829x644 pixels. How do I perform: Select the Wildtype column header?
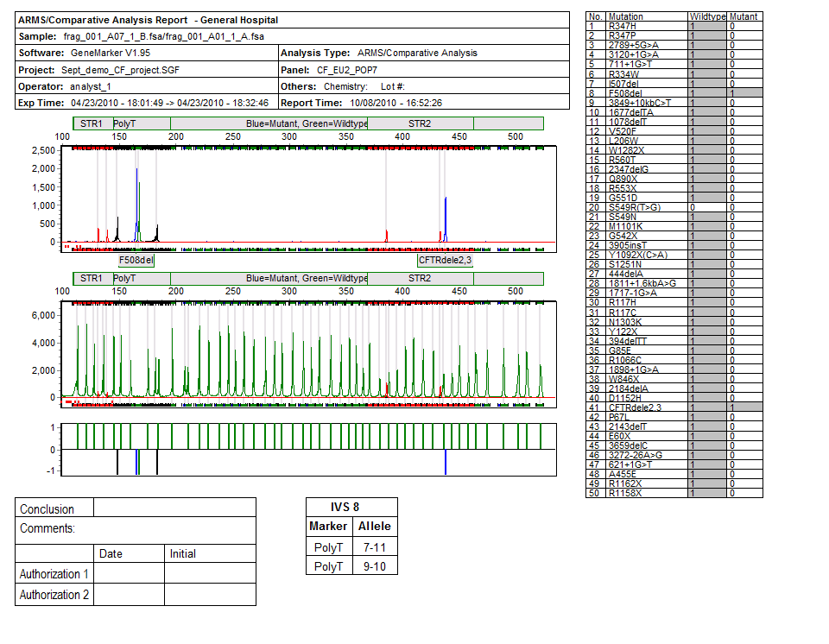click(x=708, y=16)
